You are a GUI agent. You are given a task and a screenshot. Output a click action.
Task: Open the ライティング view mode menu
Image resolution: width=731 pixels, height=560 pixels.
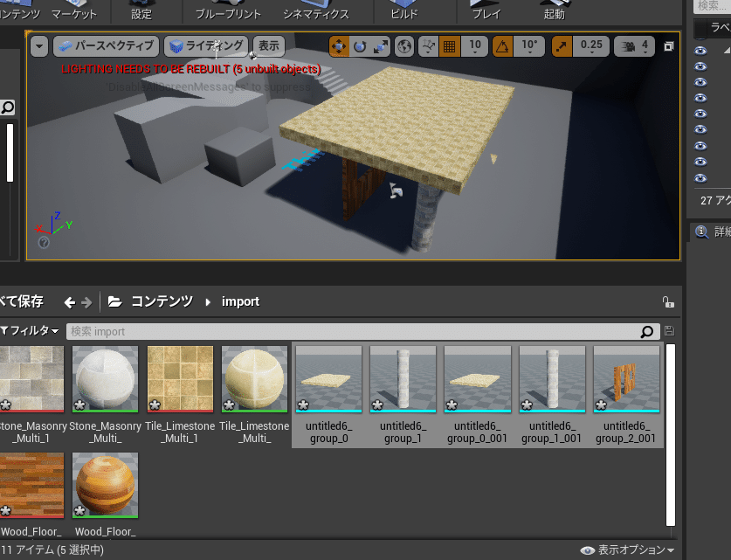(x=206, y=46)
